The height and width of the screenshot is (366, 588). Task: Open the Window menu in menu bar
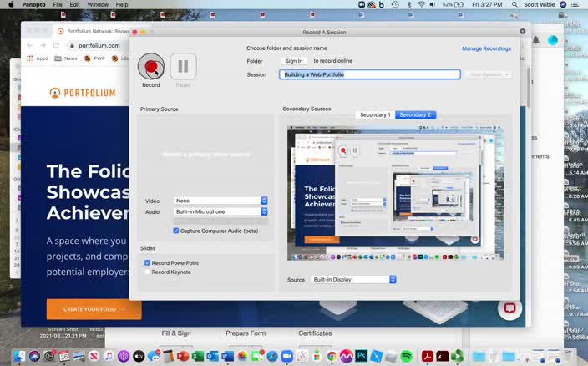(x=98, y=5)
